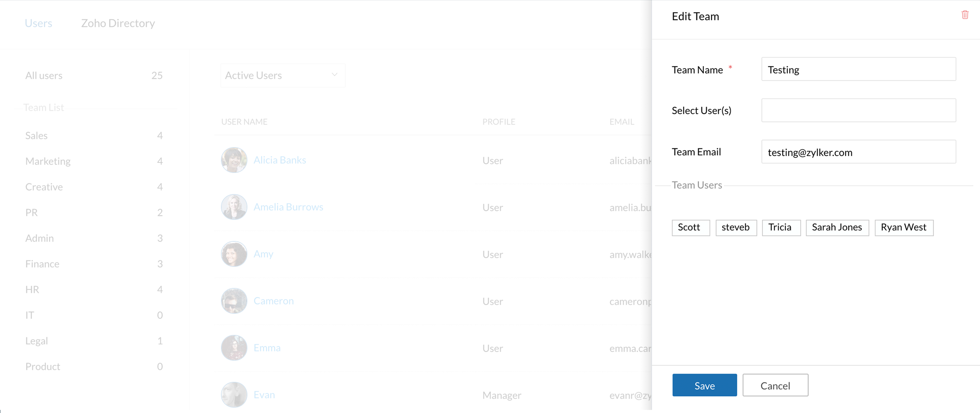Open the Finance team in the list

(x=42, y=264)
